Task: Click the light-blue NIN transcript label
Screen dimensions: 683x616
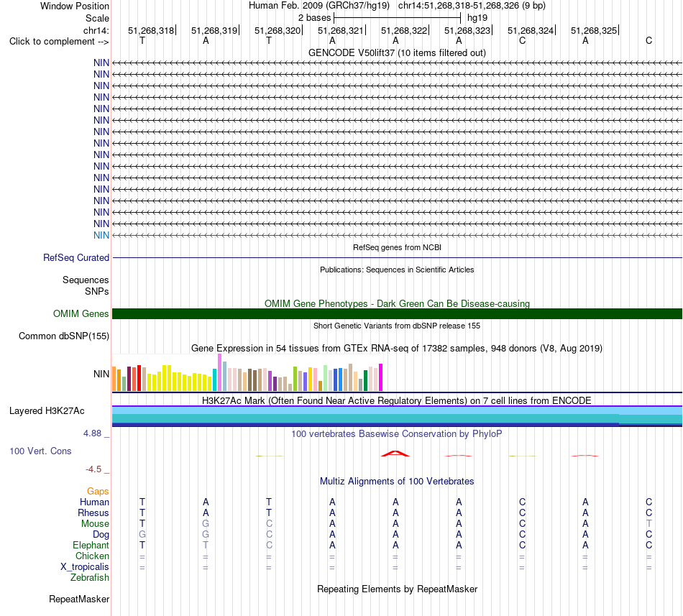Action: (101, 235)
